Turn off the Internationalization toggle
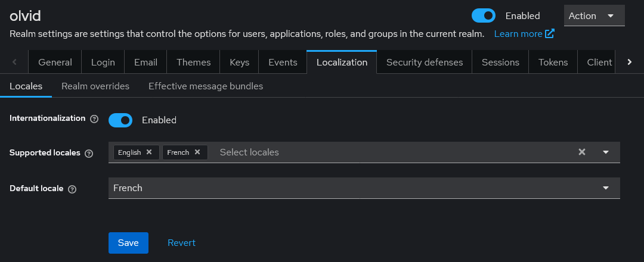644x262 pixels. (120, 120)
